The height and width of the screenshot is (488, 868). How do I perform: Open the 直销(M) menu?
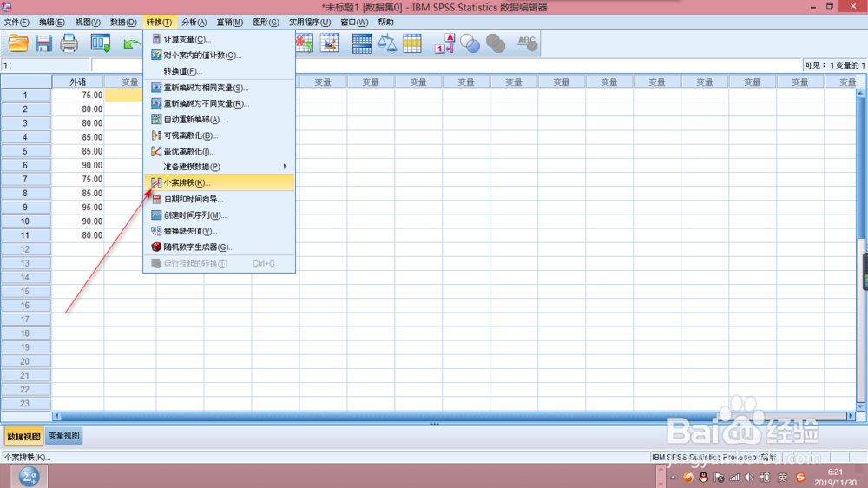click(x=230, y=23)
